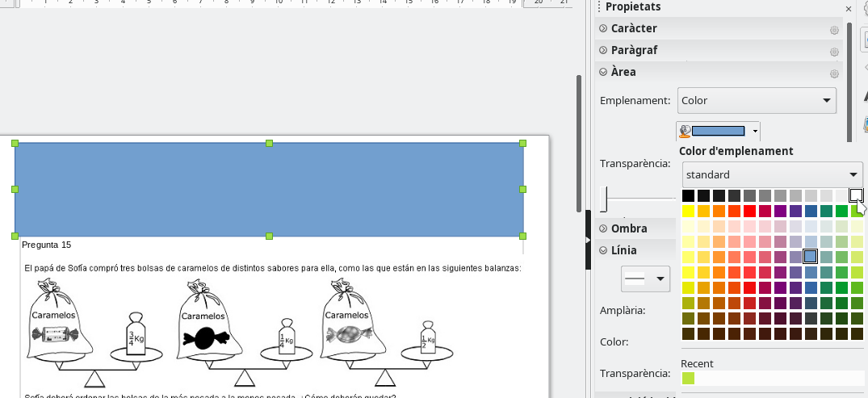868x398 pixels.
Task: Close the Propietats sidebar panel
Action: (x=849, y=9)
